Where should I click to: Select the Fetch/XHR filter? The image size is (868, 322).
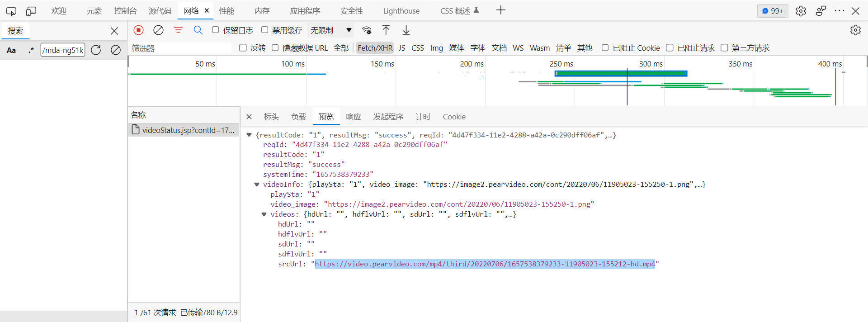(x=375, y=47)
